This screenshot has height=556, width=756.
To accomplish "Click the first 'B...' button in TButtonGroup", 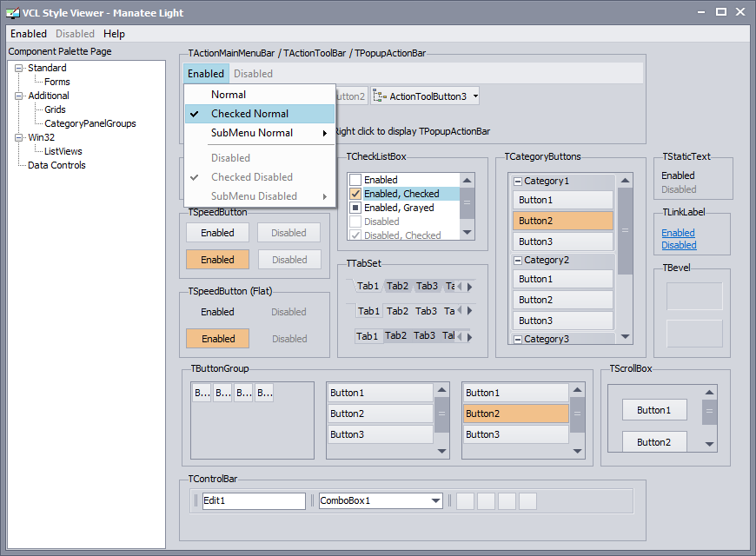I will pos(202,393).
